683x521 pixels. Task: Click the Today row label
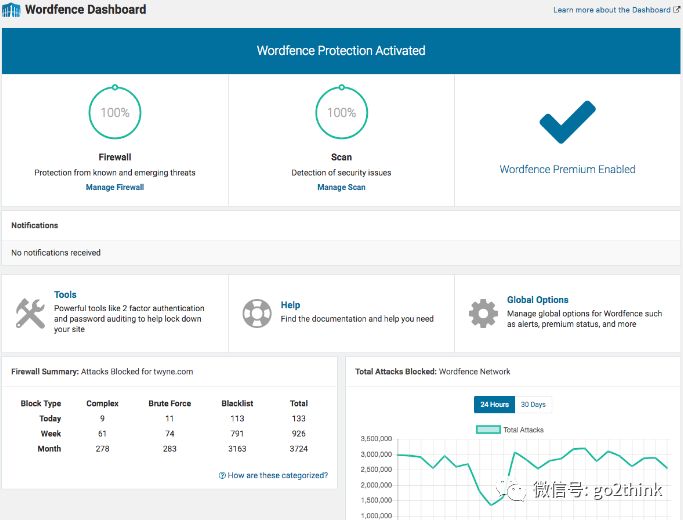[50, 419]
